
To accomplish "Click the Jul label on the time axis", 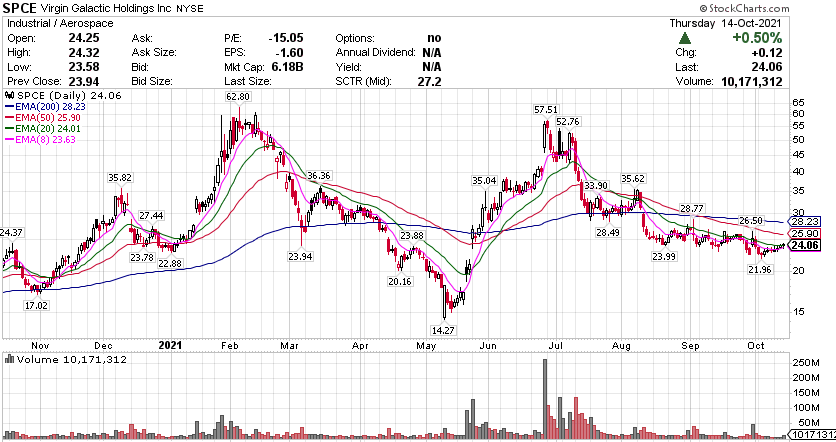I will tap(556, 345).
